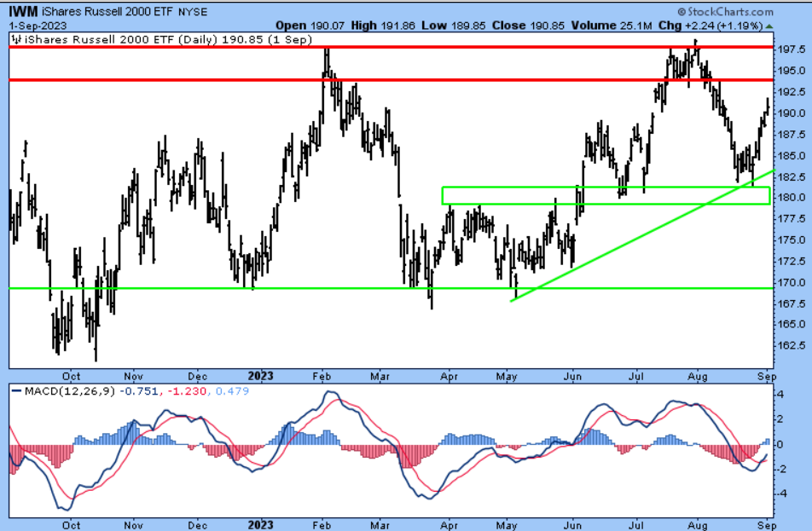The image size is (812, 531).
Task: Select the IWM ticker symbol
Action: pyautogui.click(x=23, y=11)
